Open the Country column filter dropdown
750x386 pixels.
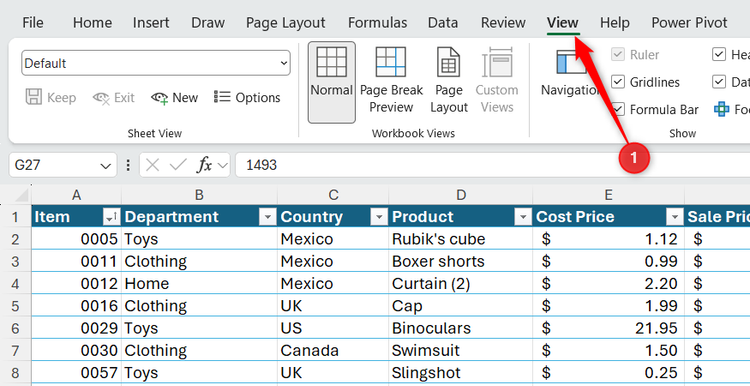(379, 218)
